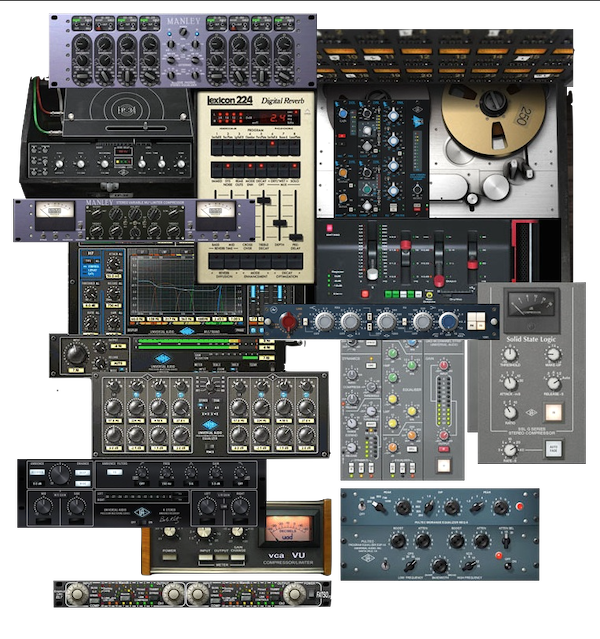Click the UA logo on Precision Multiband

[187, 331]
